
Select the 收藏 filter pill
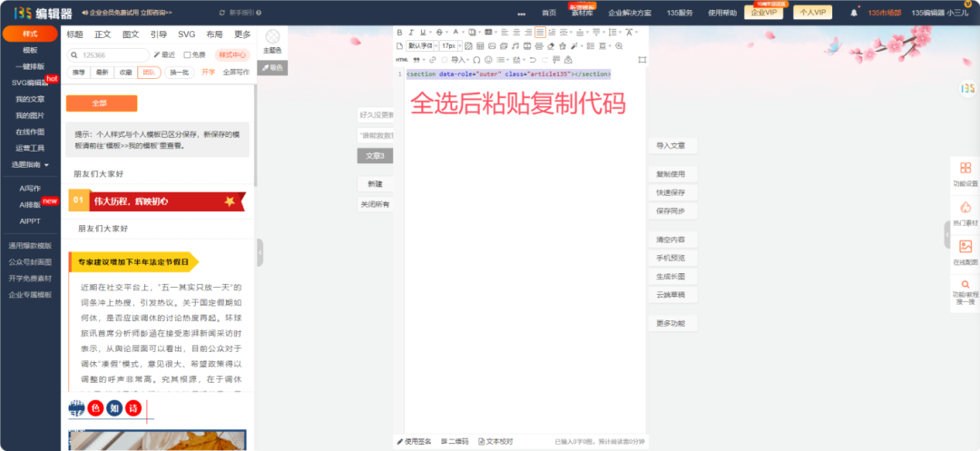[x=125, y=73]
